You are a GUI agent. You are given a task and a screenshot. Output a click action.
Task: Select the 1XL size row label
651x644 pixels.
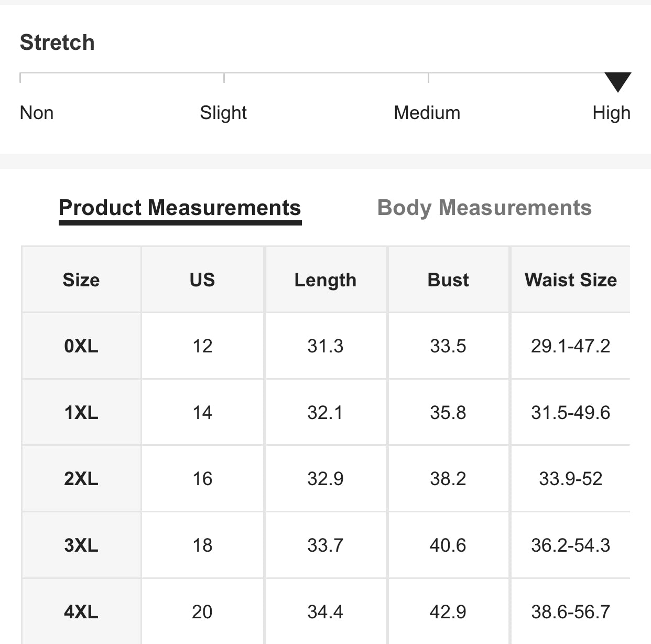tap(81, 413)
